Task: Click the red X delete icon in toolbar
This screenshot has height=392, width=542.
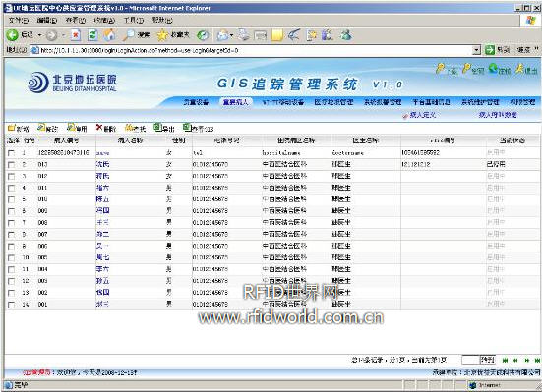Action: click(99, 128)
